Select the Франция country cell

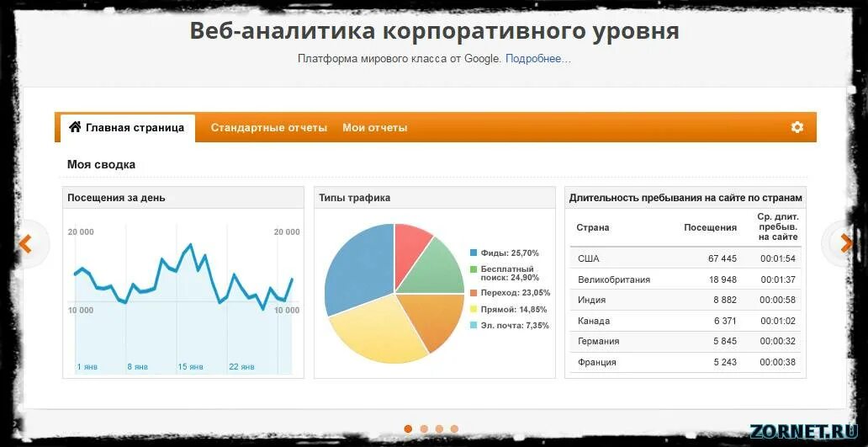(x=597, y=363)
